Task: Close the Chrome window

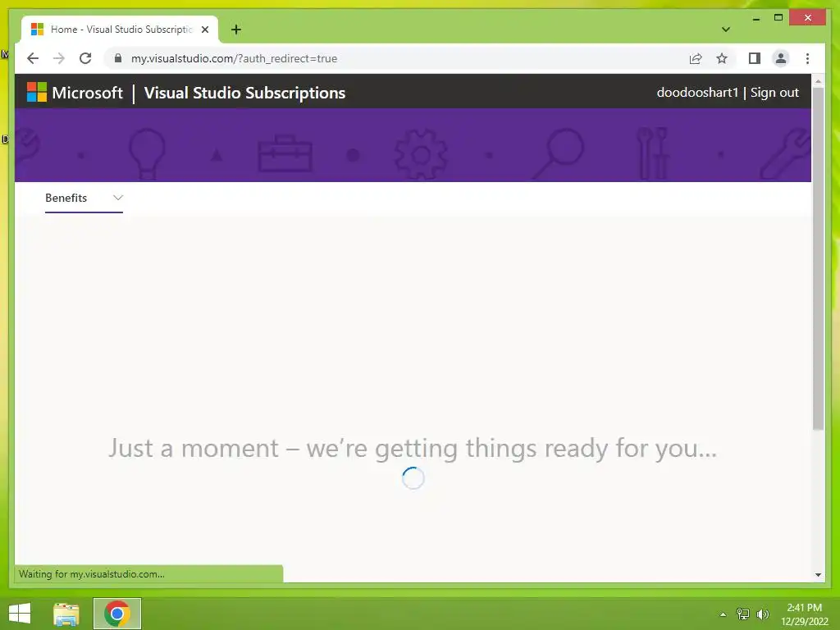Action: 808,18
